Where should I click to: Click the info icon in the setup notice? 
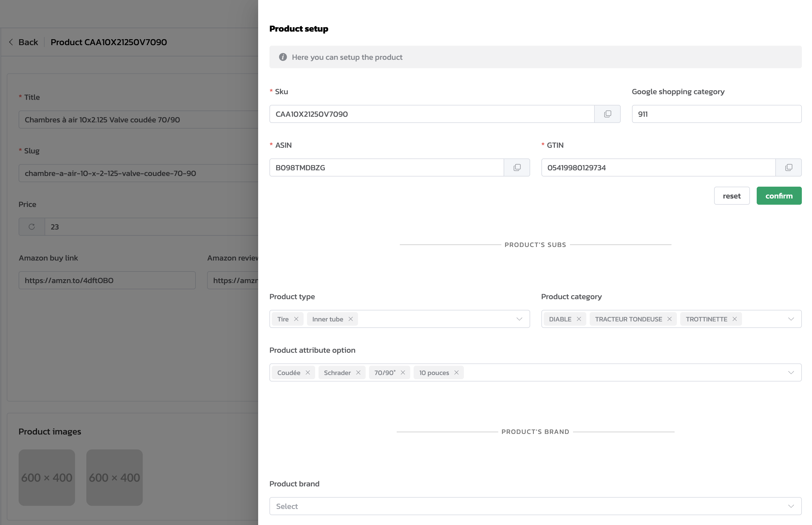pos(283,57)
